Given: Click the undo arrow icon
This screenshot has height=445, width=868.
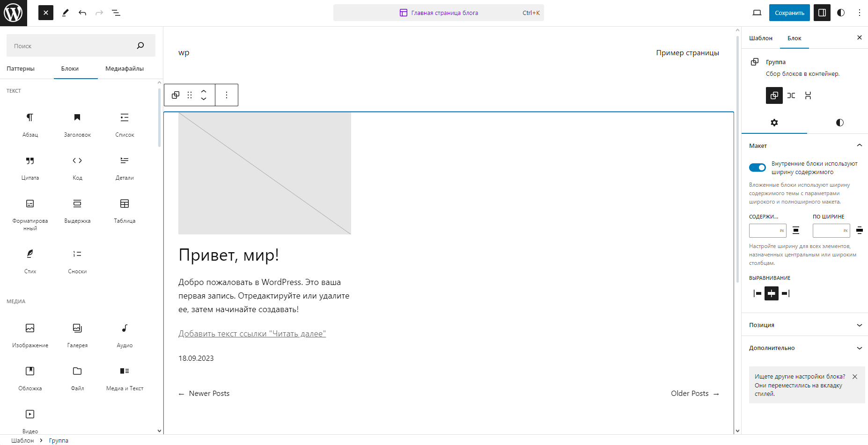Looking at the screenshot, I should click(x=82, y=13).
